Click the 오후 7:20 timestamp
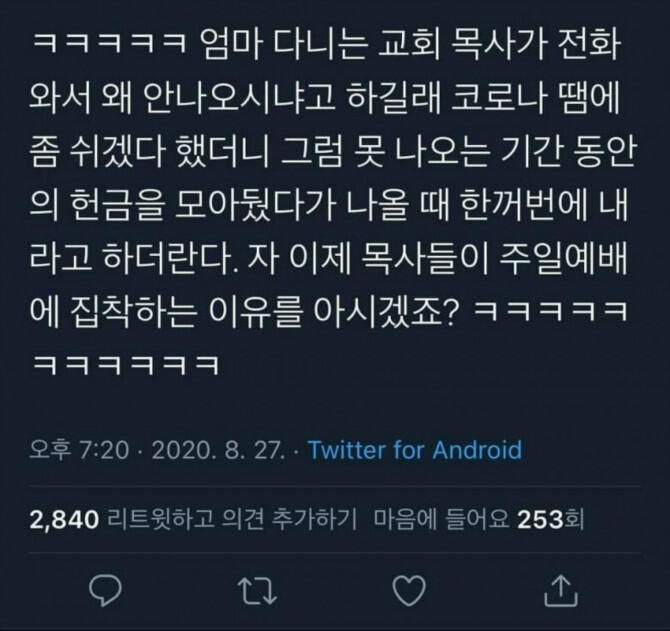This screenshot has height=631, width=670. click(79, 450)
